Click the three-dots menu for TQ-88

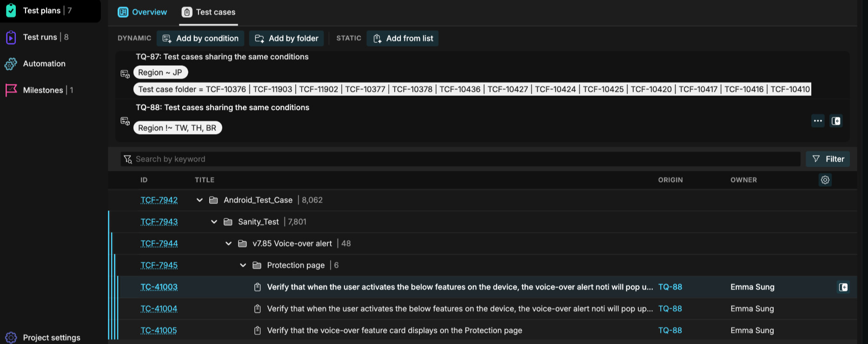pos(818,121)
